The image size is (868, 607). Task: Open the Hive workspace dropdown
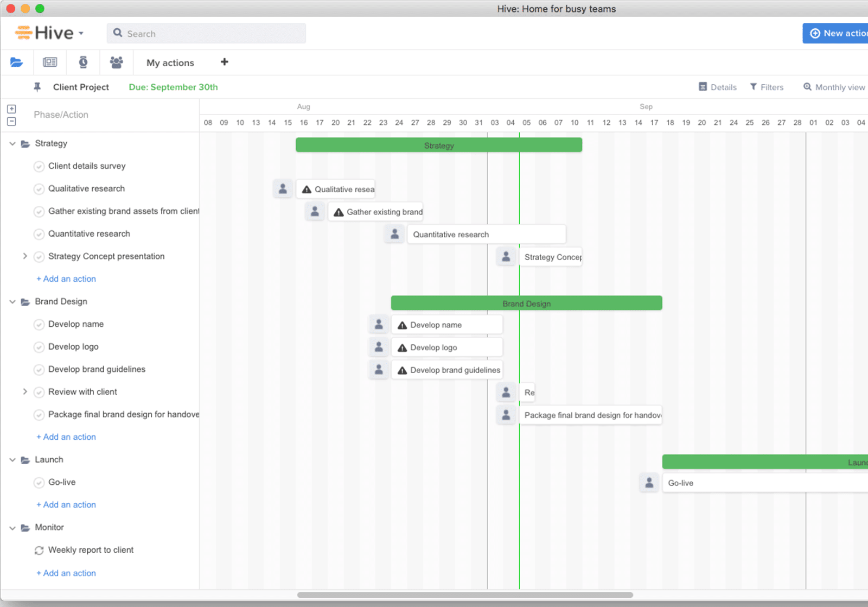coord(81,33)
